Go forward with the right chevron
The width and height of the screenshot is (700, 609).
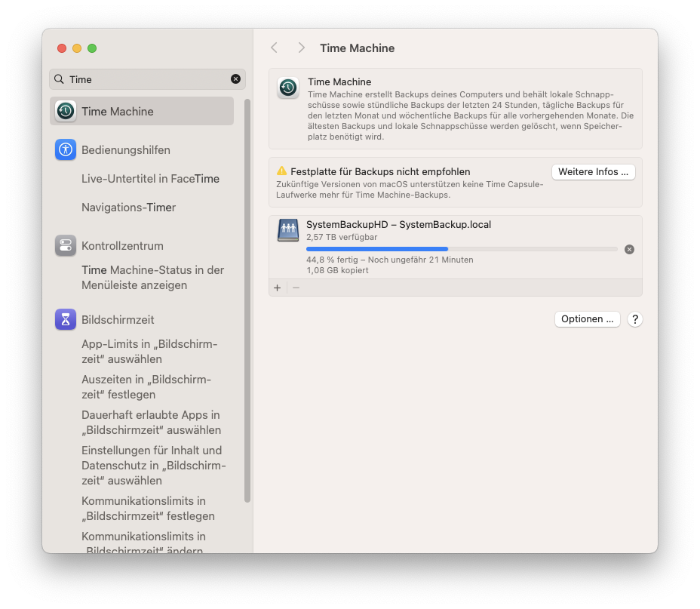[302, 48]
